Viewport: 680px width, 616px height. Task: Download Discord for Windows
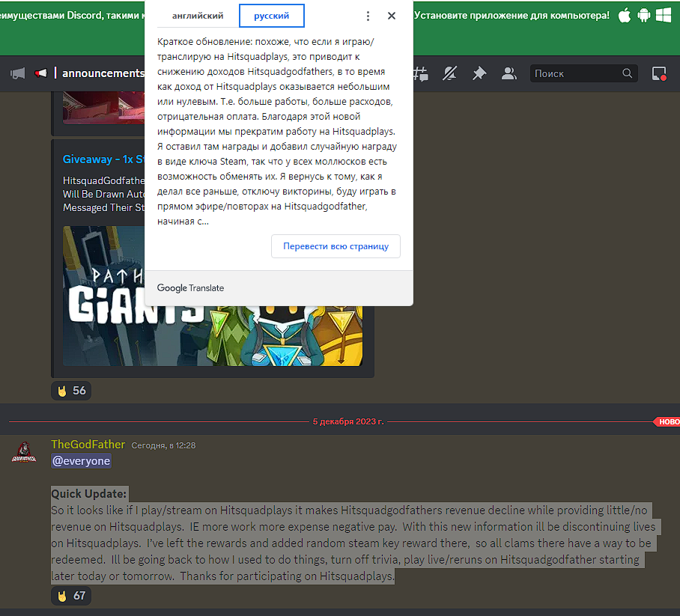pos(664,16)
